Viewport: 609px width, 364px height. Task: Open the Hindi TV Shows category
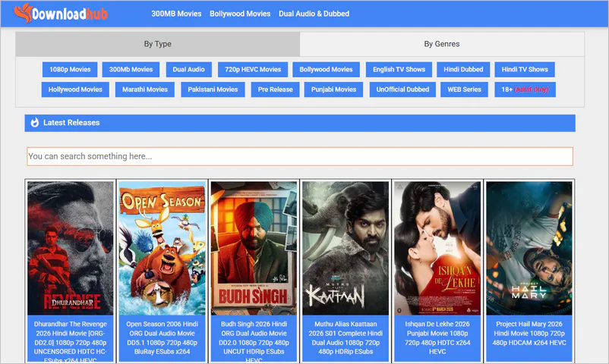click(x=525, y=70)
